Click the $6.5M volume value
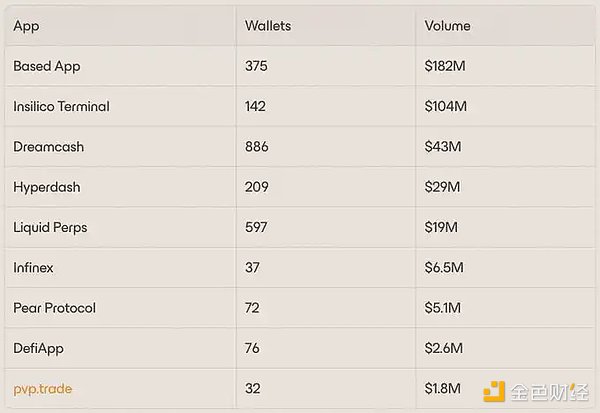The height and width of the screenshot is (413, 600). [444, 268]
